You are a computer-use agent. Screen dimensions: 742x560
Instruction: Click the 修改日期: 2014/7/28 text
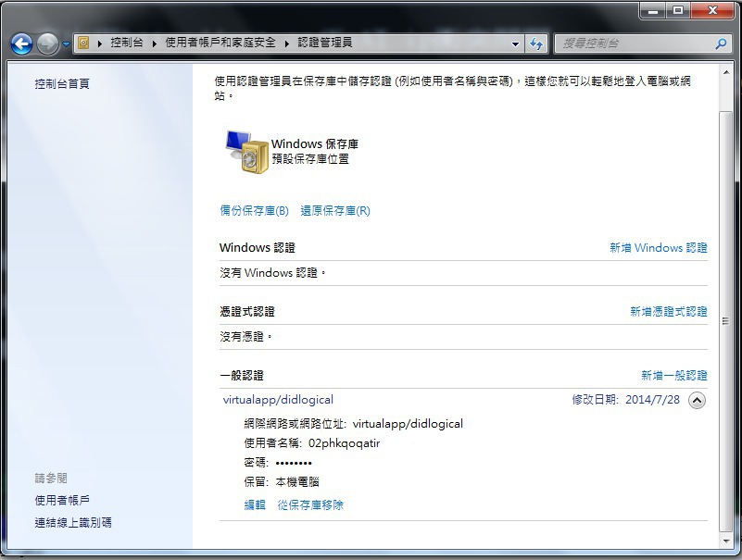pos(625,400)
